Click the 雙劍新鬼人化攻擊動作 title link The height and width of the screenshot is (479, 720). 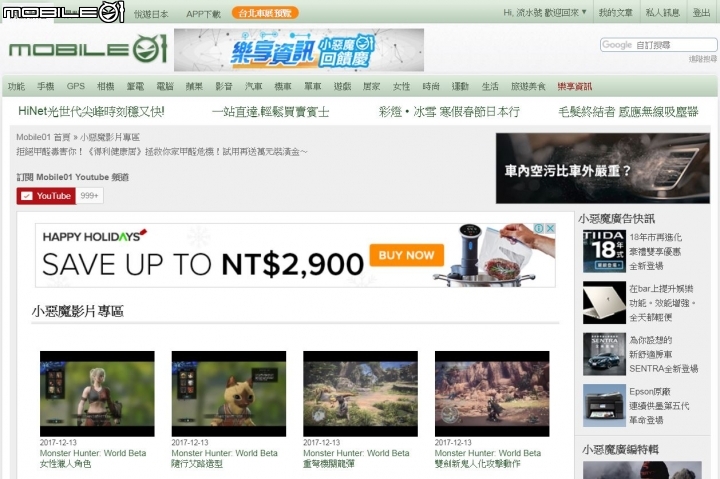pos(488,458)
